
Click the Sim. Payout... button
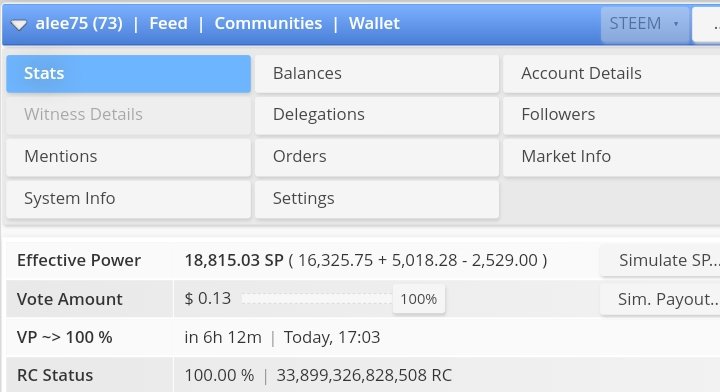(660, 299)
